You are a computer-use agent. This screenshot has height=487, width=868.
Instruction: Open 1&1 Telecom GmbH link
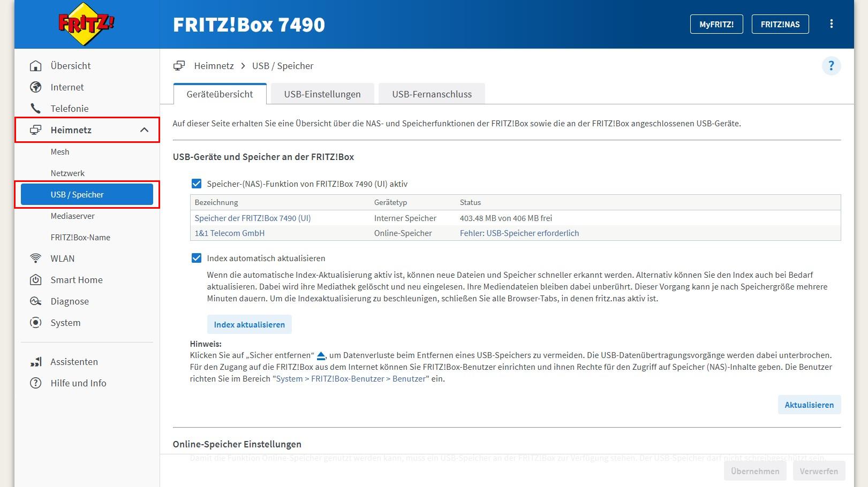[230, 233]
